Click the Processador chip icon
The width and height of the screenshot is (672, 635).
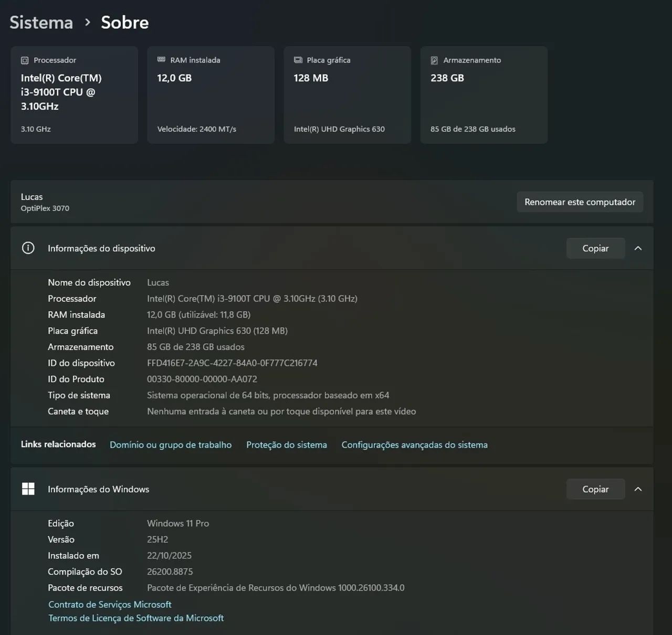(25, 60)
